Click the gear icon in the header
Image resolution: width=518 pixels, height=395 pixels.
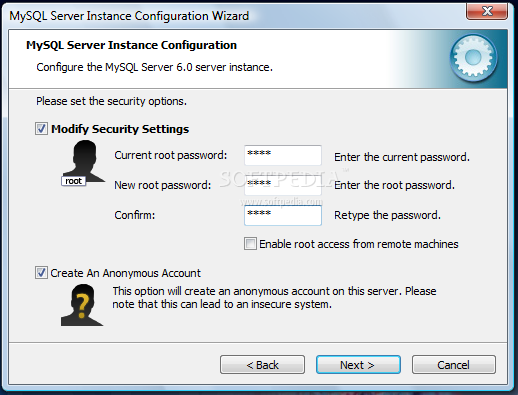click(x=473, y=58)
